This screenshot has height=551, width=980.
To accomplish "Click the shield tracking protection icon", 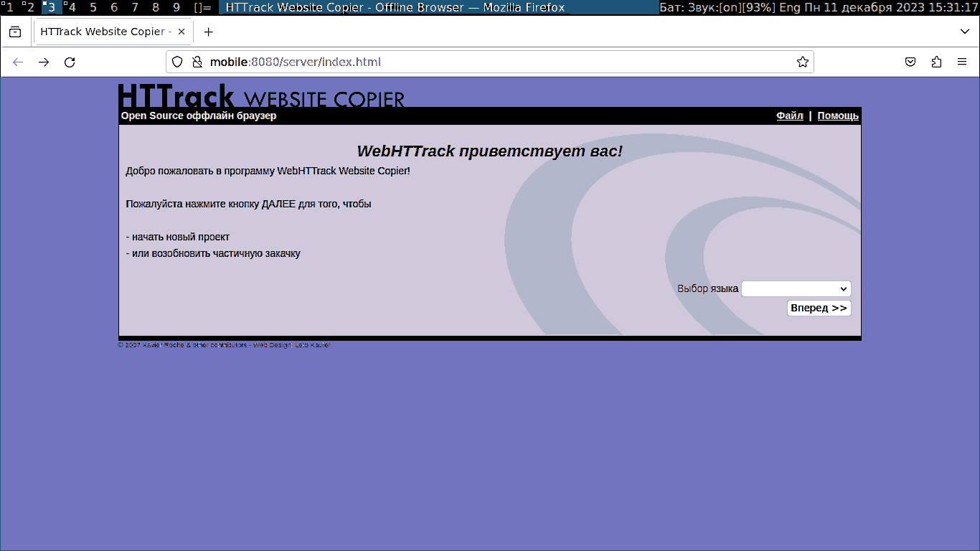I will 177,62.
